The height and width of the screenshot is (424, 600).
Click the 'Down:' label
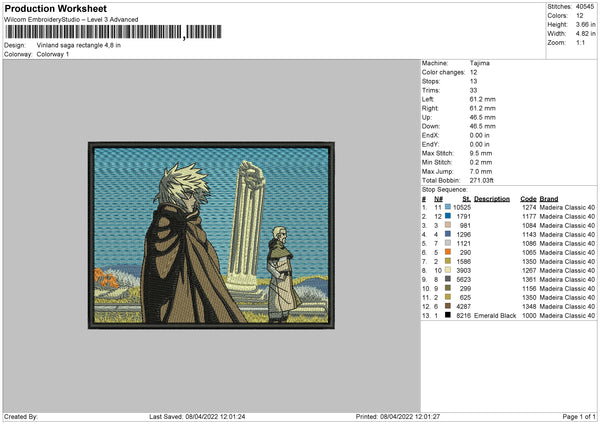[431, 126]
